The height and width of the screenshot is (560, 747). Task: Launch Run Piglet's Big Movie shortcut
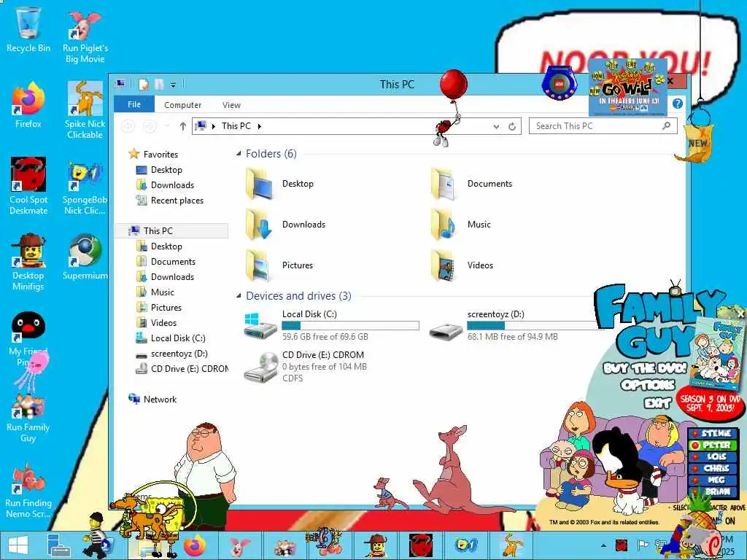85,36
